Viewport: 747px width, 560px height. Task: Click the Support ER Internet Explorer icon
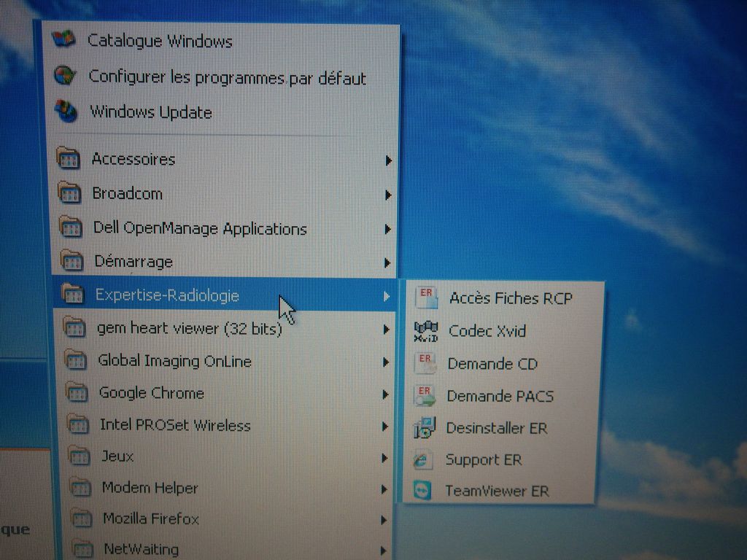click(x=422, y=459)
